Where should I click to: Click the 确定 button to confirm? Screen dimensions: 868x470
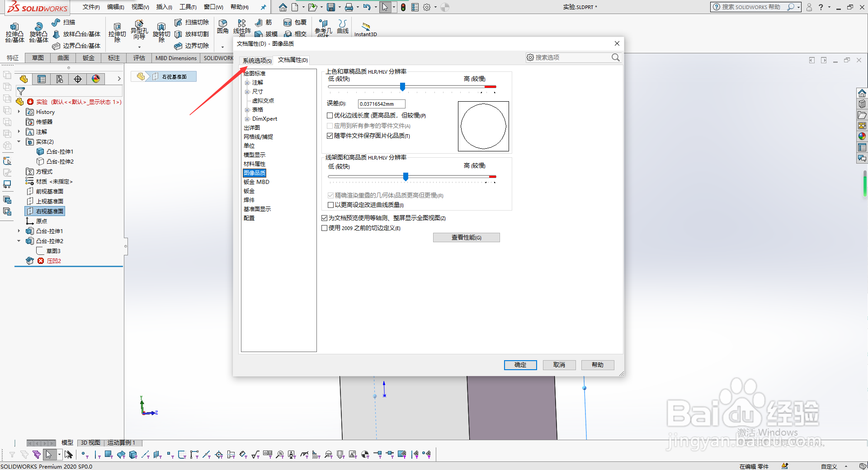520,365
